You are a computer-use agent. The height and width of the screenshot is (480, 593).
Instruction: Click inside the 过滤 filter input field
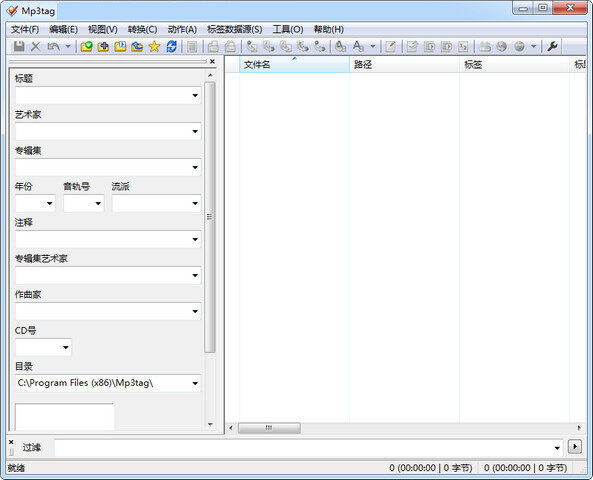click(x=304, y=447)
